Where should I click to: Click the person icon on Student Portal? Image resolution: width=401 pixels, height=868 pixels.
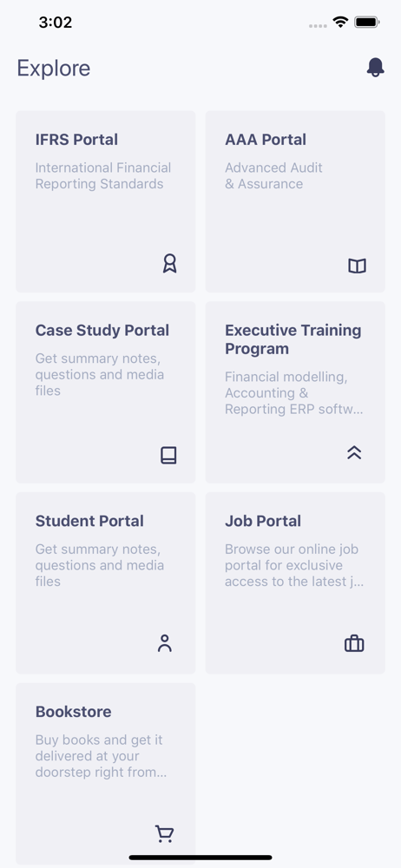(165, 643)
